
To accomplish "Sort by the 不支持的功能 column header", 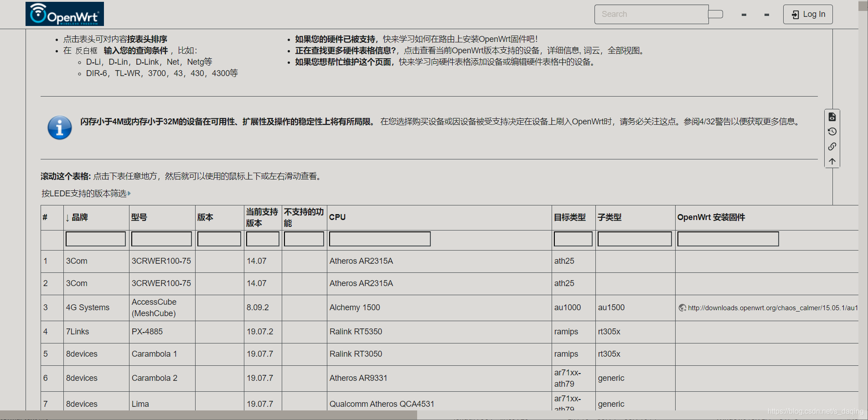I will tap(305, 218).
